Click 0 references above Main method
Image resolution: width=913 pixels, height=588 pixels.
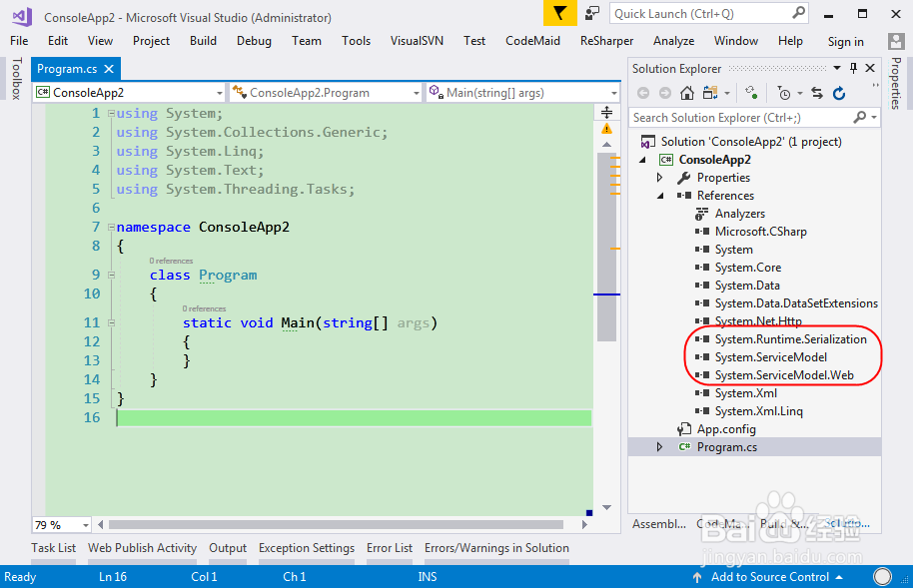[204, 308]
